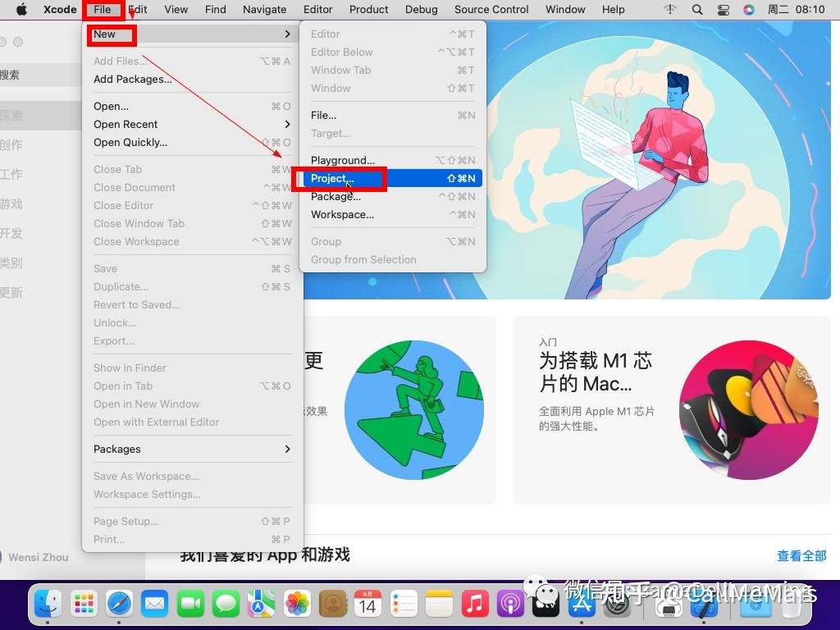Open the Navigate menu
Viewport: 840px width, 630px height.
(265, 9)
